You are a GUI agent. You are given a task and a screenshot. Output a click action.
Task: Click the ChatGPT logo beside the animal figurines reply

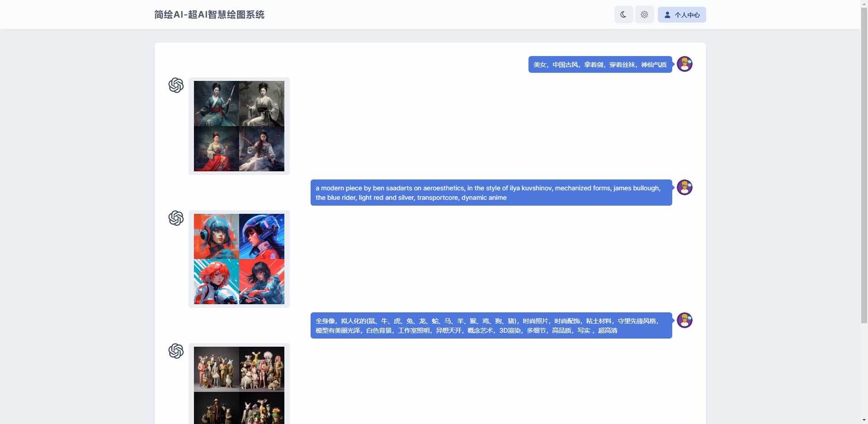176,351
